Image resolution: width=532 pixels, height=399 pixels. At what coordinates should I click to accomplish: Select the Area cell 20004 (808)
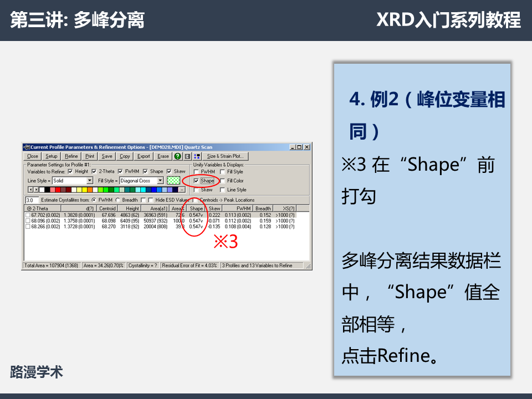[x=155, y=227]
